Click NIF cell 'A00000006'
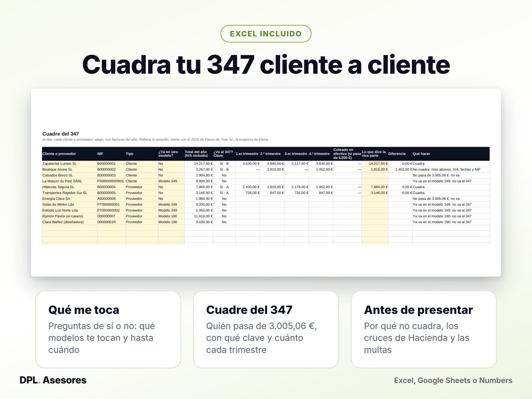Viewport: 532px width, 399px height. click(x=111, y=199)
